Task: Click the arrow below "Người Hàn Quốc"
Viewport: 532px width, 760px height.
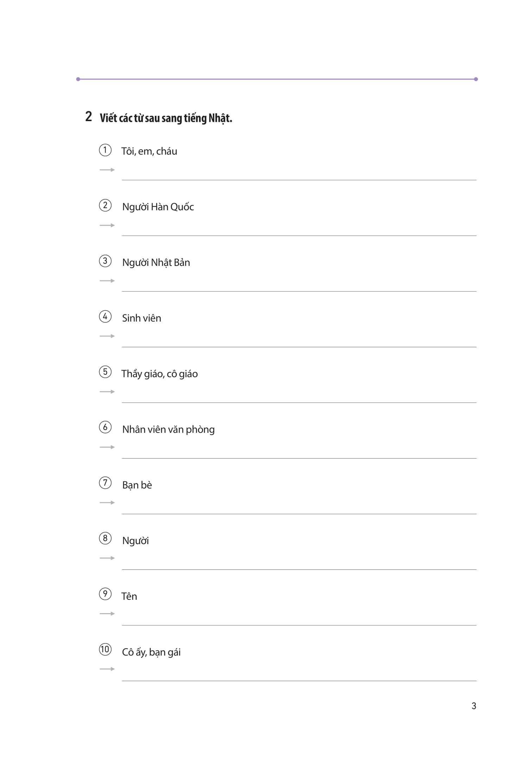Action: coord(107,225)
